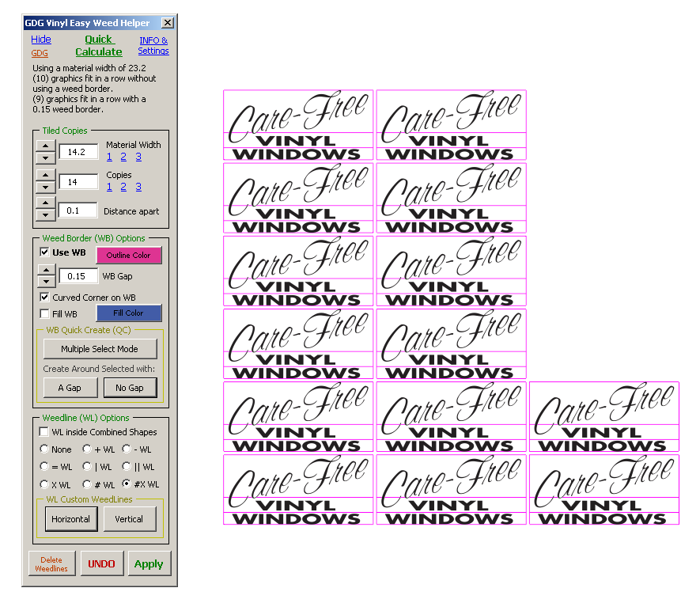The image size is (700, 603).
Task: Select the - WL radio button
Action: coord(127,449)
